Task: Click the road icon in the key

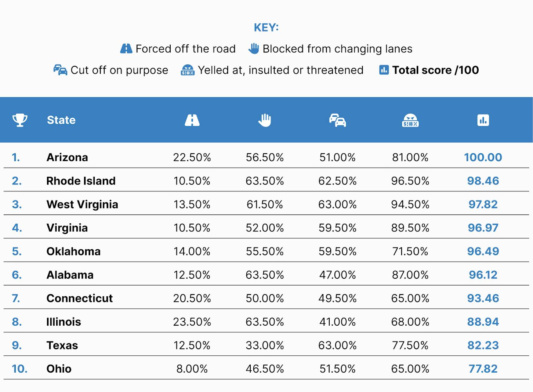Action: (x=126, y=48)
